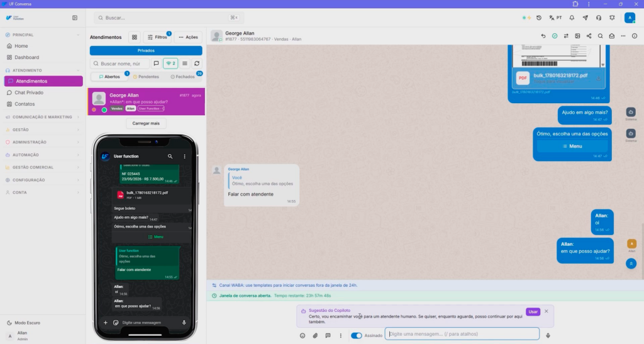Click the open envelope icon in chat header

pyautogui.click(x=611, y=36)
